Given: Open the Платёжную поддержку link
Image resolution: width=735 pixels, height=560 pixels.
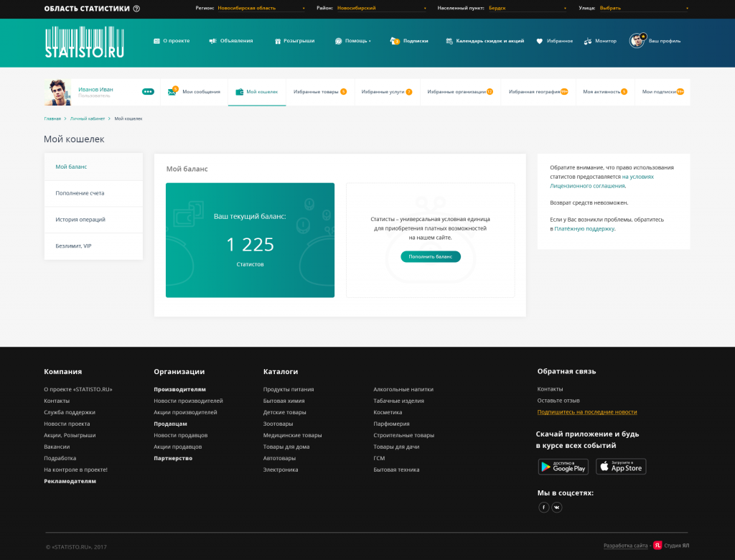Looking at the screenshot, I should pos(584,229).
